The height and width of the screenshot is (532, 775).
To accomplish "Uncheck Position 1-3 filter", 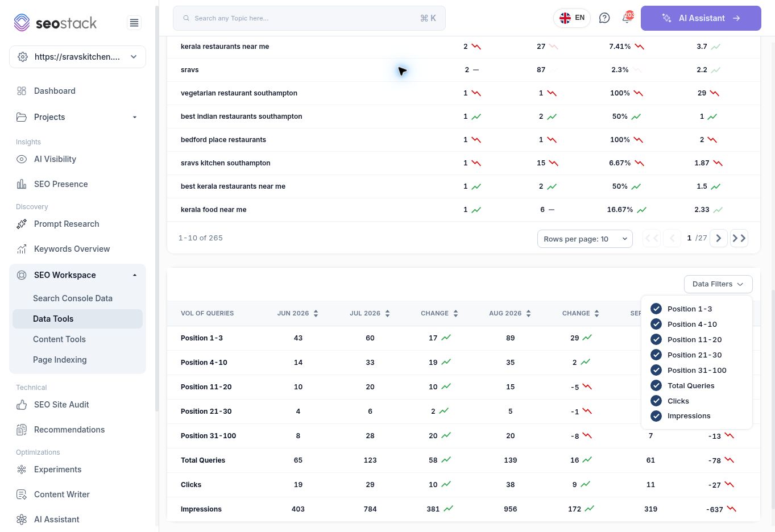I will [x=656, y=309].
